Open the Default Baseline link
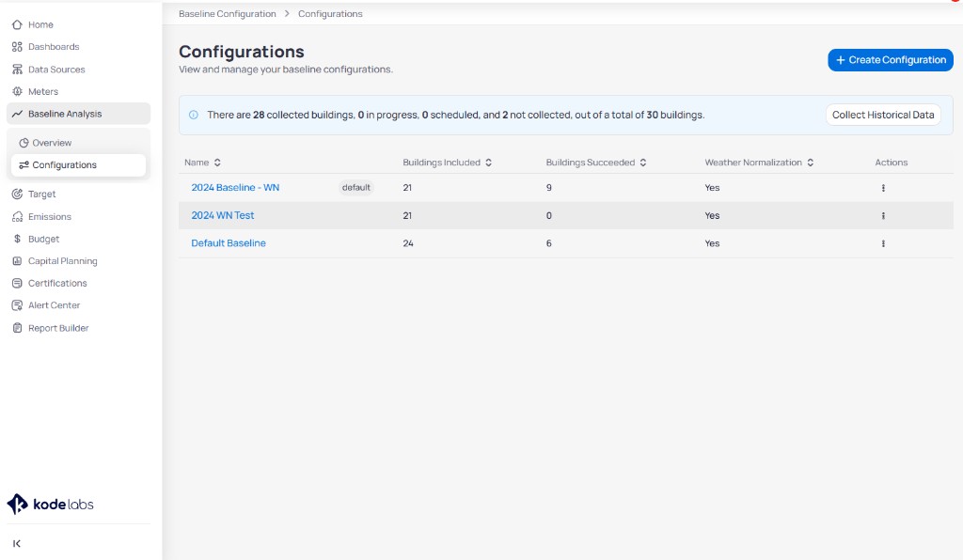Viewport: 963px width, 560px height. point(229,243)
